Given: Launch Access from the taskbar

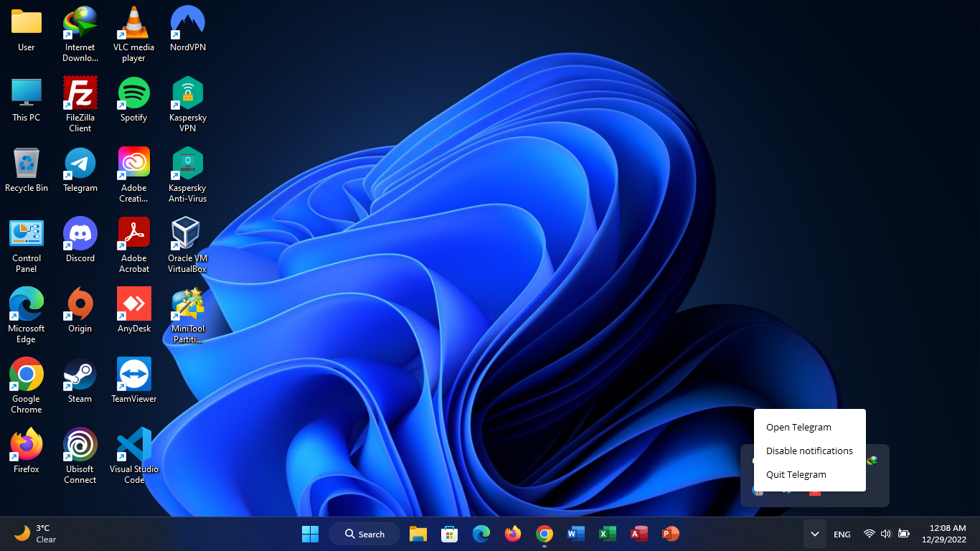Looking at the screenshot, I should (639, 534).
